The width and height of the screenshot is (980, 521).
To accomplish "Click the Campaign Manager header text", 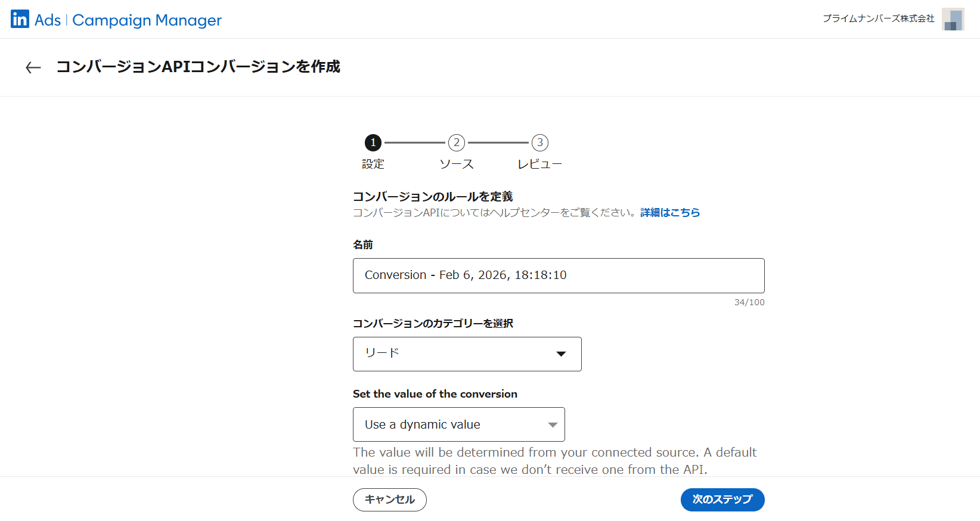I will 147,20.
